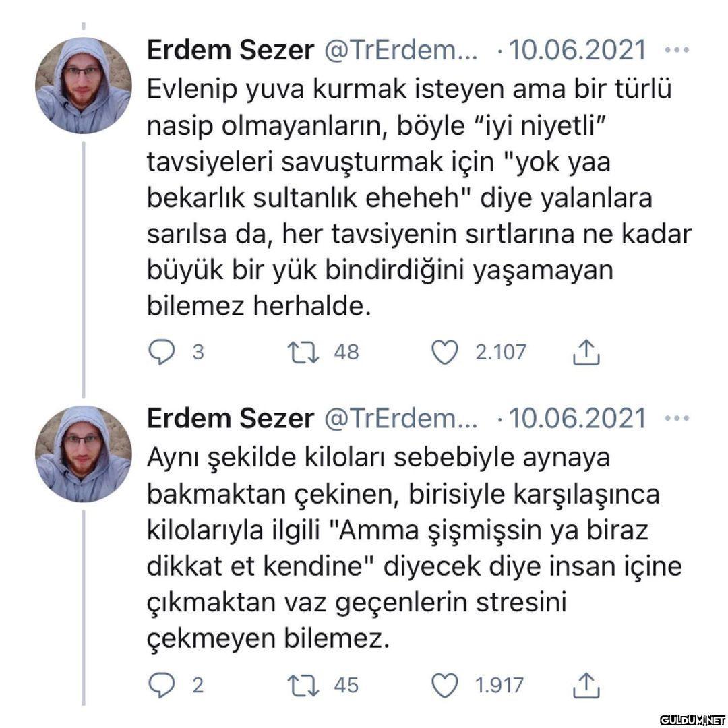Open more options on the "Evlenip yuva" tweet
This screenshot has height=728, width=728.
point(677,51)
